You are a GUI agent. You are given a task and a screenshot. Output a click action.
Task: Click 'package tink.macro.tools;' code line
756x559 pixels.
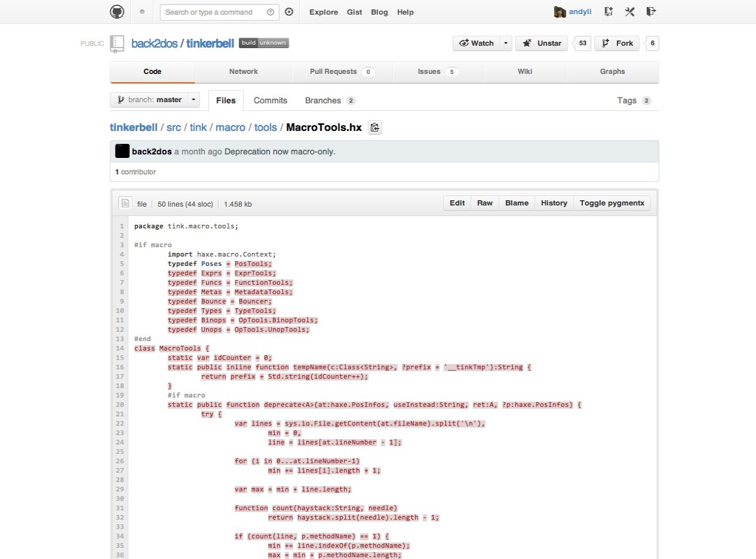point(187,226)
